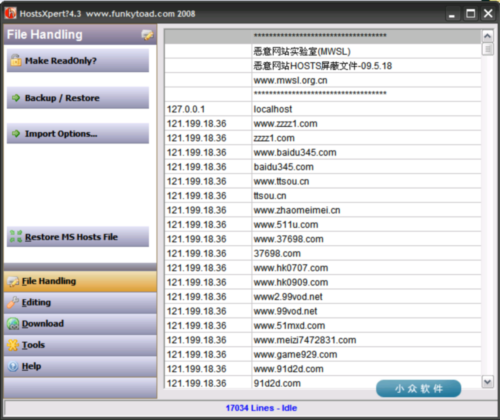Viewport: 500px width, 420px height.
Task: Select the 恶意网站实验室(MWSL) comment line
Action: click(366, 51)
